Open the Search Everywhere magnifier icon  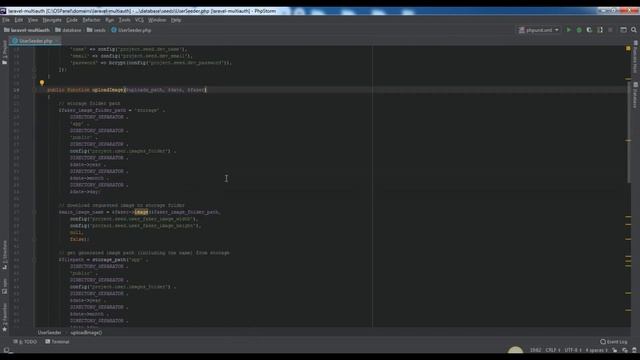633,30
